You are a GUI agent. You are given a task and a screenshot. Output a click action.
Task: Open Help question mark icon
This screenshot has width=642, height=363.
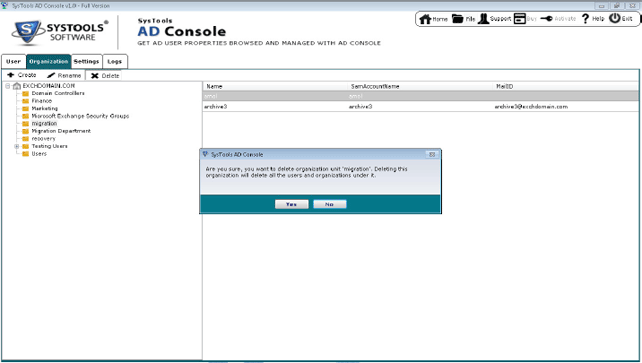(x=585, y=19)
